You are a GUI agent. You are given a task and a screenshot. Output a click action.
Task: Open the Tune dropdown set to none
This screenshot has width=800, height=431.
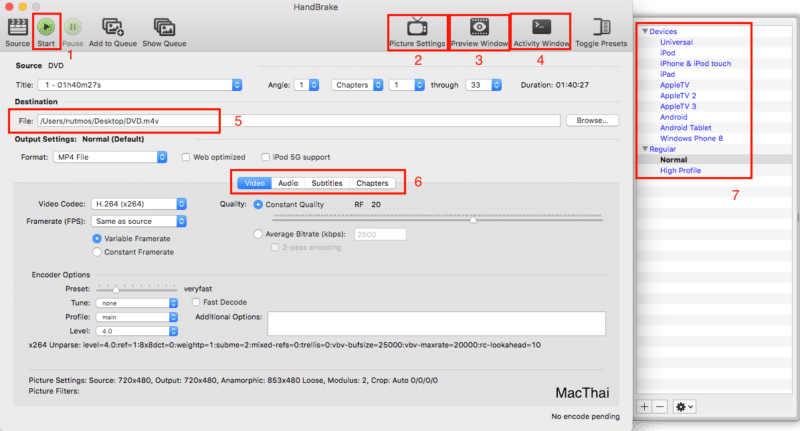click(137, 303)
